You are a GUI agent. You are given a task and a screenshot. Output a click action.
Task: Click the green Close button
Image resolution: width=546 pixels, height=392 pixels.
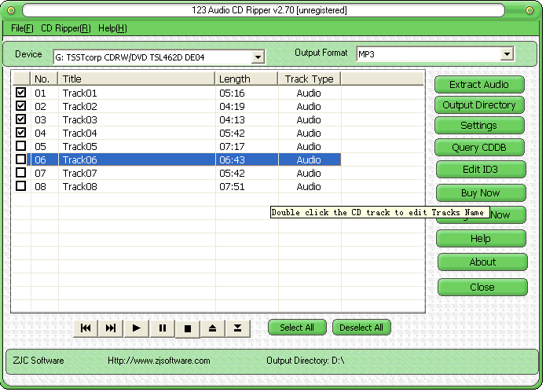[x=482, y=288]
